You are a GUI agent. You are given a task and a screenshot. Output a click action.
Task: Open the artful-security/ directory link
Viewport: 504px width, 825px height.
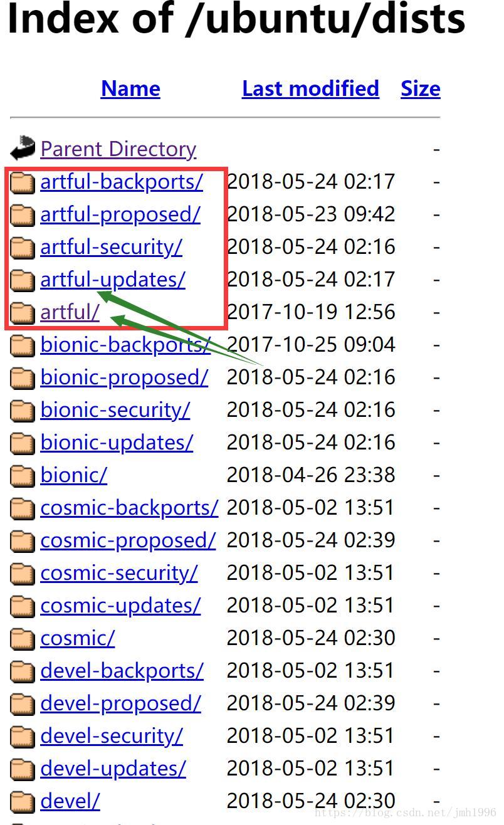click(x=111, y=246)
